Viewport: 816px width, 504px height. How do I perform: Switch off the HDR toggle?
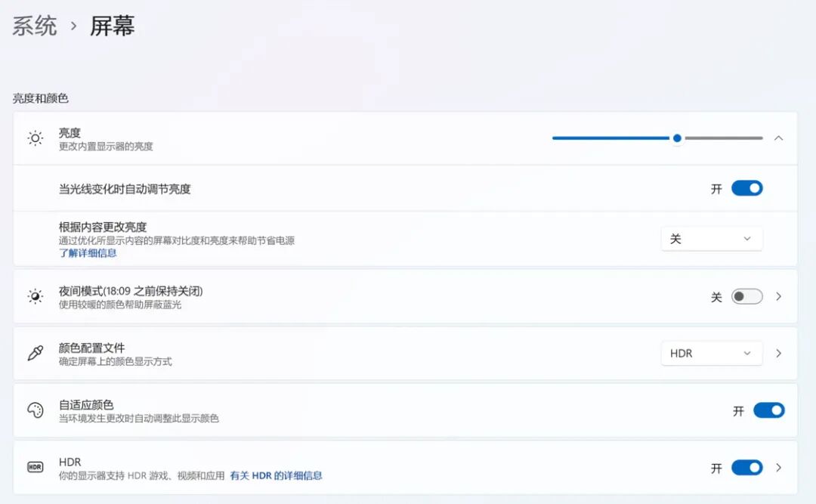pyautogui.click(x=746, y=468)
